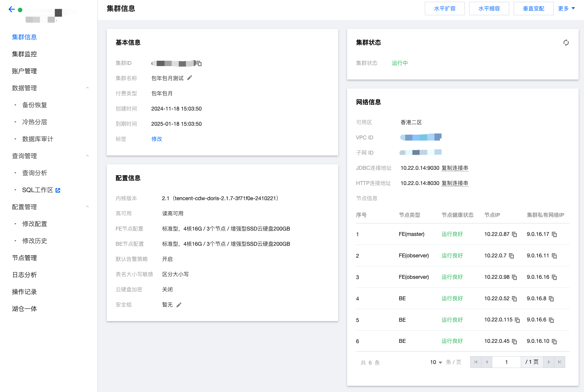Screen dimensions: 584x392
Task: Copy node IP 10.22.0.115
Action: coord(518,320)
